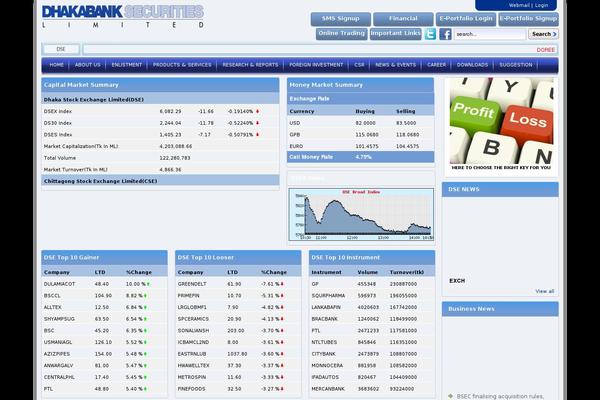Collapse Dhaka Stock Exchange Limited(DSE) section
The image size is (600, 400).
coord(160,100)
